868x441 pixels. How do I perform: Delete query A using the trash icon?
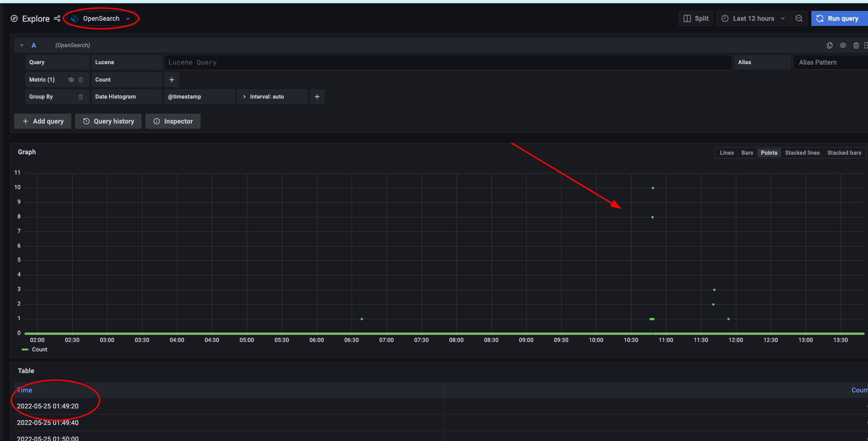point(856,45)
